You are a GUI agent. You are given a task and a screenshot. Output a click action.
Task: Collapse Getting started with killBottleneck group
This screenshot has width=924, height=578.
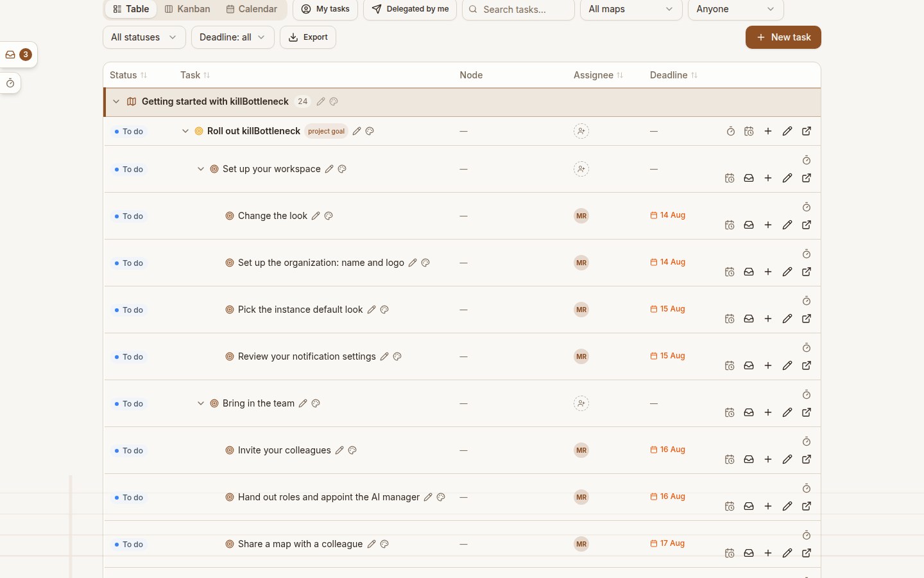coord(116,101)
